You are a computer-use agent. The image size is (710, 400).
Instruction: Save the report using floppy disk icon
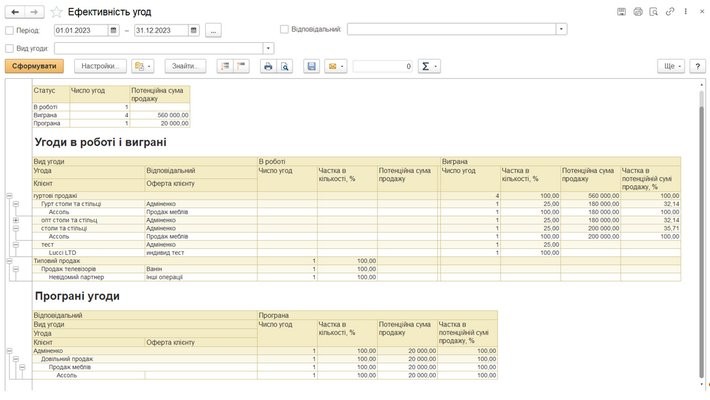(x=312, y=66)
